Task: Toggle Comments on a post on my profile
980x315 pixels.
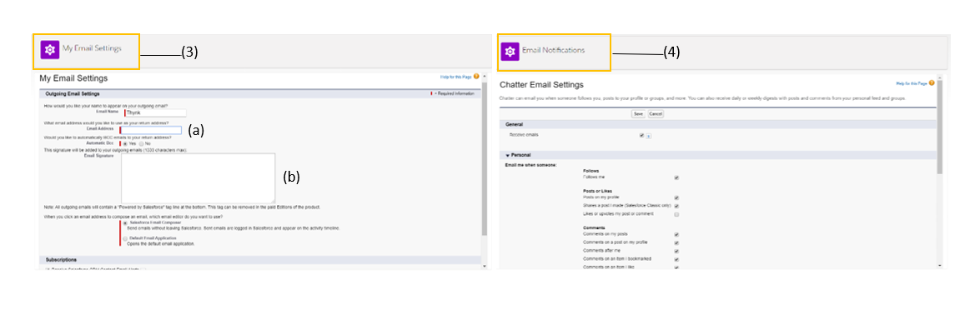Action: click(676, 243)
